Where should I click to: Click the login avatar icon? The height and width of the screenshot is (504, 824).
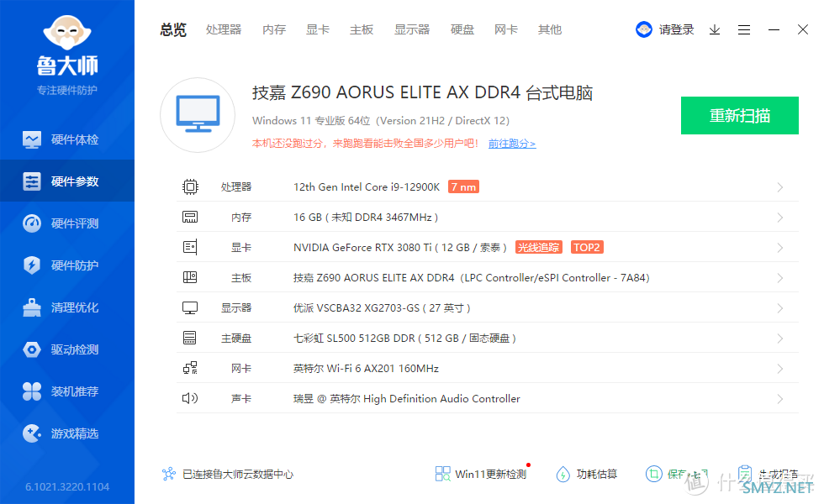pos(644,29)
